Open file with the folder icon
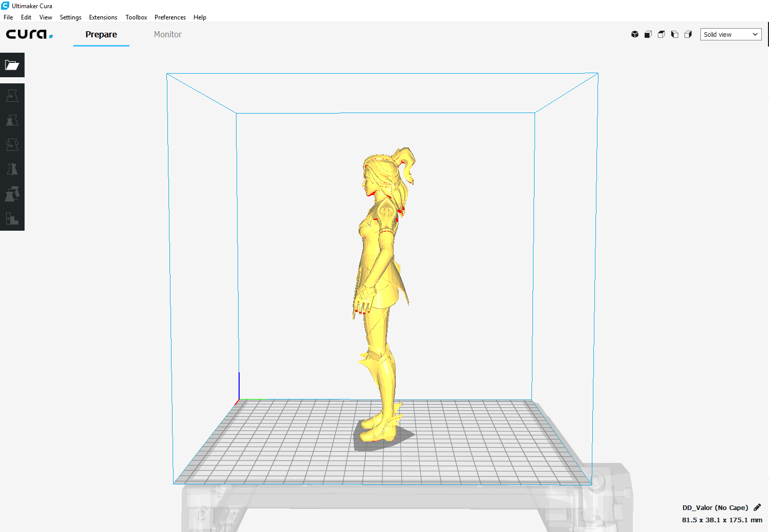Viewport: 769px width, 532px height. (x=12, y=65)
